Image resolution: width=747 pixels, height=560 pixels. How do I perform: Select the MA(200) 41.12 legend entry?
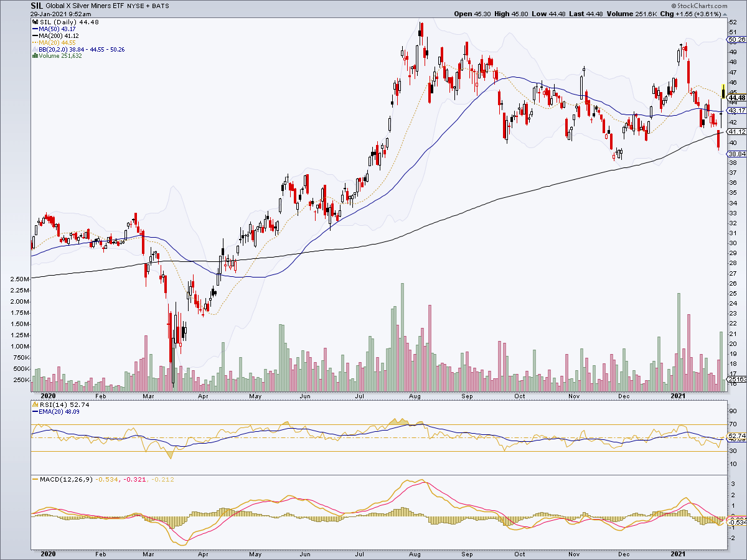pos(57,35)
